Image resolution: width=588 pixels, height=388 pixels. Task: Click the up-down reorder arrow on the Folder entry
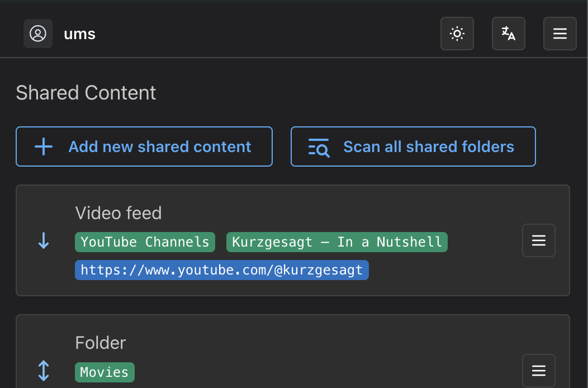[43, 371]
